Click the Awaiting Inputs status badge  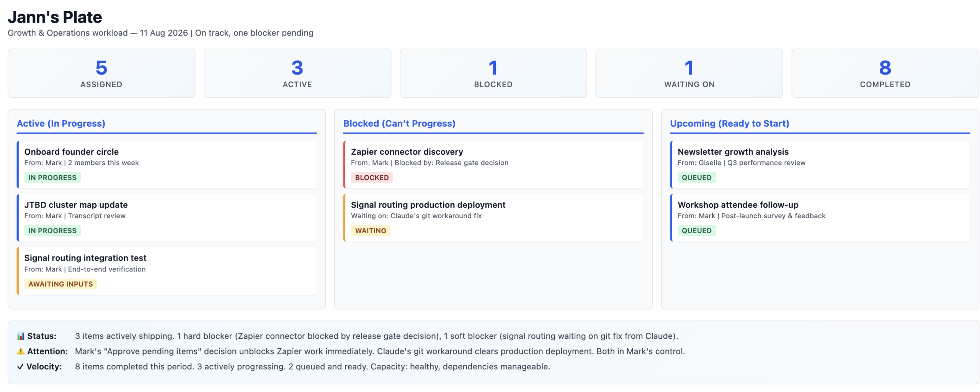(60, 284)
